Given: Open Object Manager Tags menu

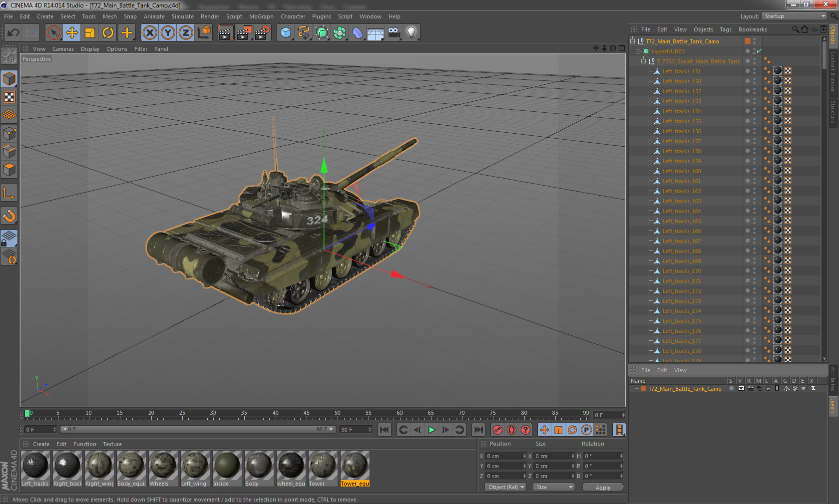Looking at the screenshot, I should pos(726,29).
